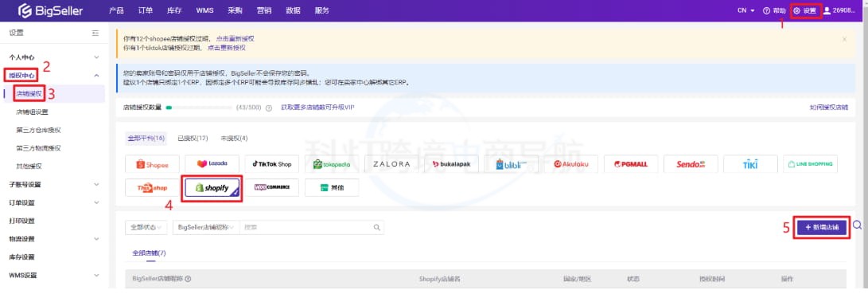868x294 pixels.
Task: Open the 全部状态 filter dropdown
Action: point(146,227)
